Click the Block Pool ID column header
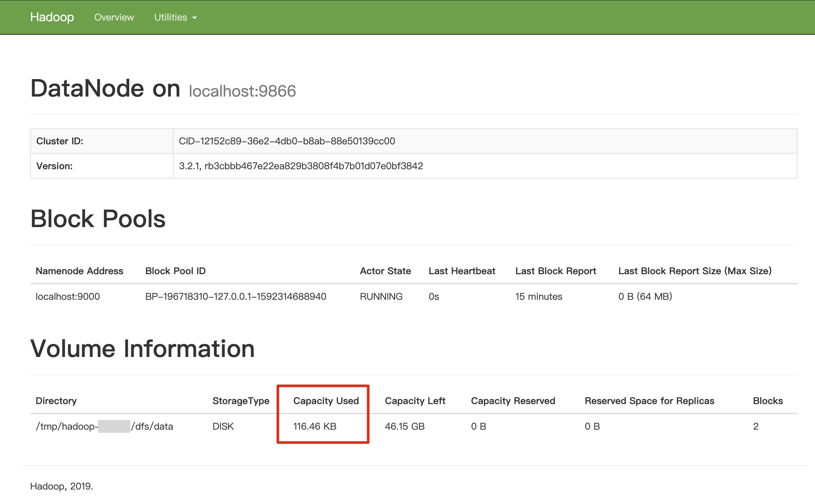 pos(175,271)
